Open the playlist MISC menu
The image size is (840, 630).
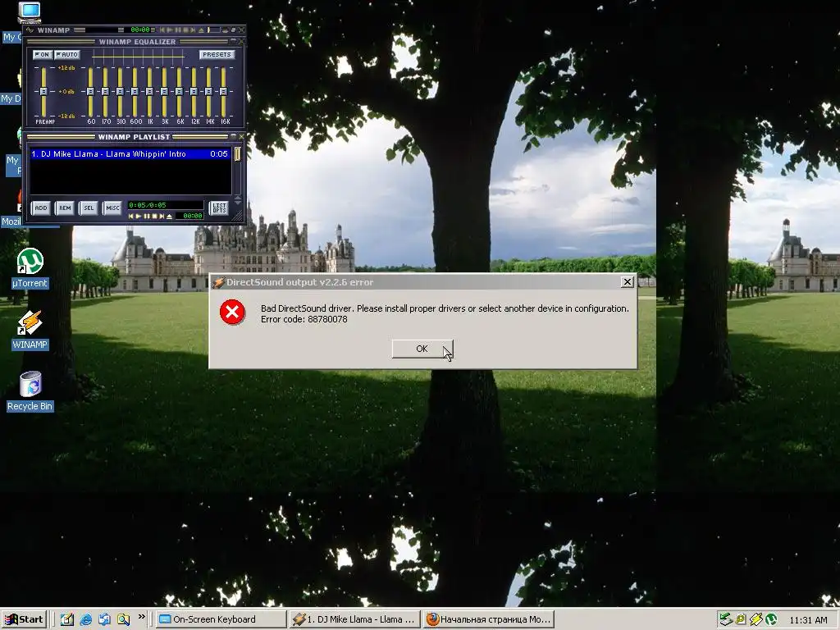[112, 208]
